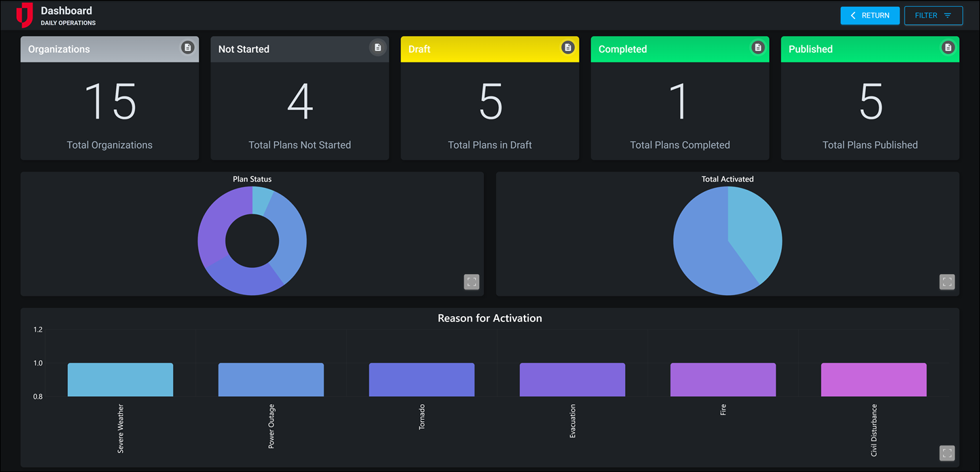Expand the Reason for Activation chart to fullscreen
Viewport: 980px width, 472px height.
pos(947,453)
